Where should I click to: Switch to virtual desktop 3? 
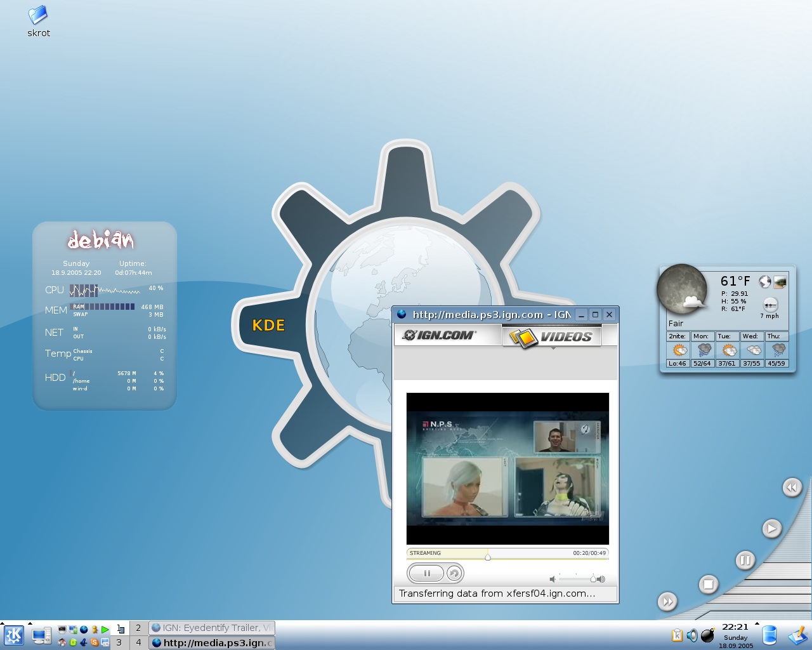(x=119, y=642)
